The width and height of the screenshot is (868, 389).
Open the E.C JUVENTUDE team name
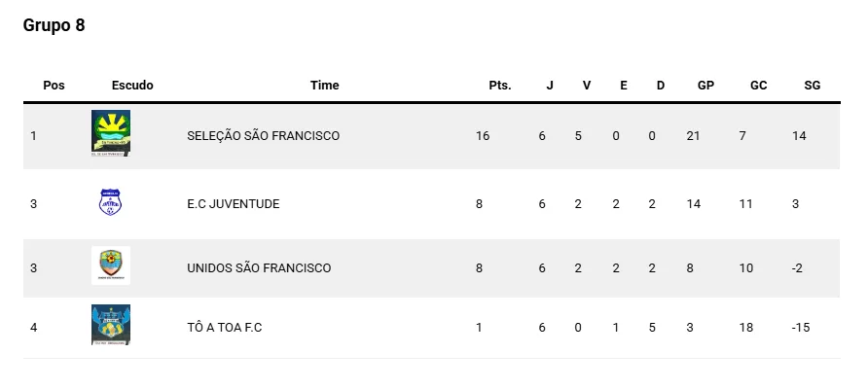pyautogui.click(x=233, y=204)
